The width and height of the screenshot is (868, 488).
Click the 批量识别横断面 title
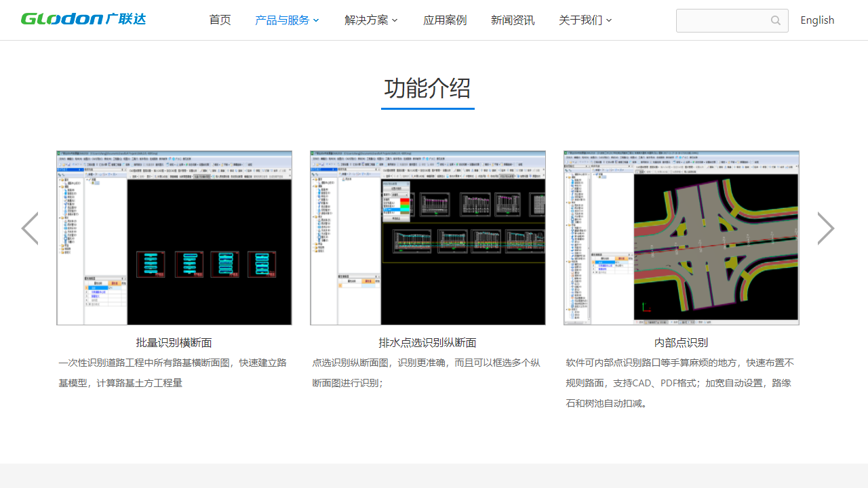coord(174,343)
